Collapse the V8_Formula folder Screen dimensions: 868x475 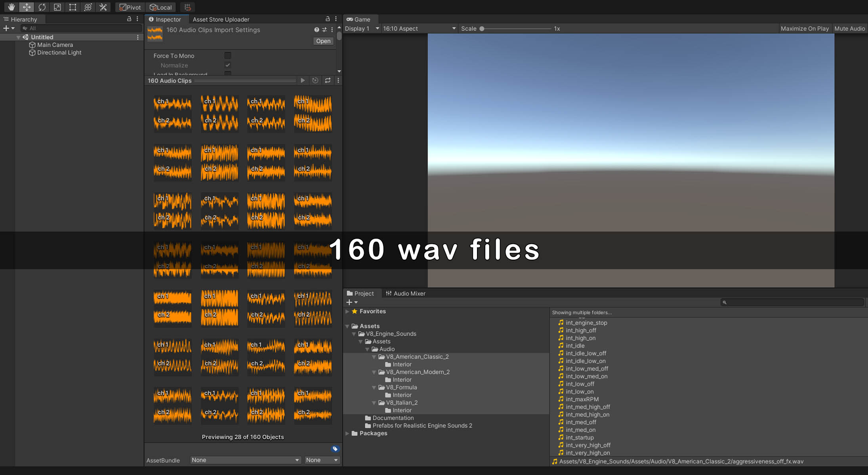[374, 388]
